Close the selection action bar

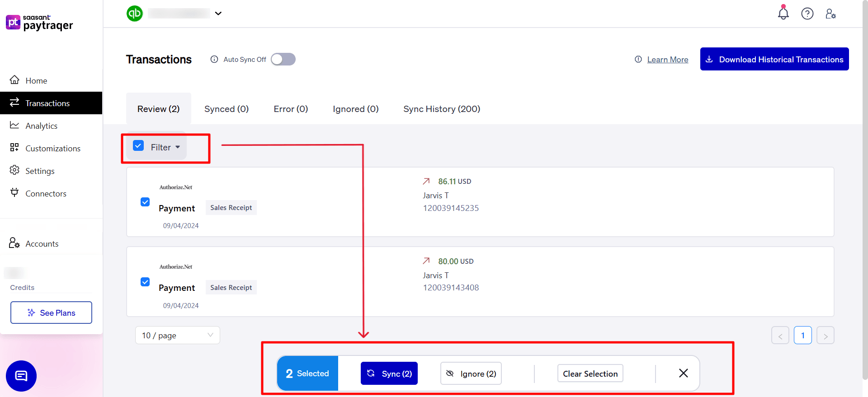684,373
